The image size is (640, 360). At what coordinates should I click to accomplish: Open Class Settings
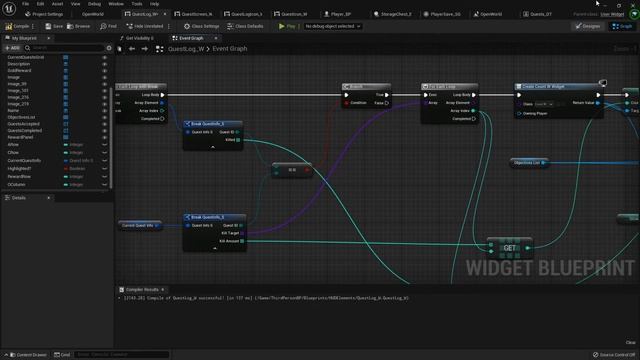point(201,26)
